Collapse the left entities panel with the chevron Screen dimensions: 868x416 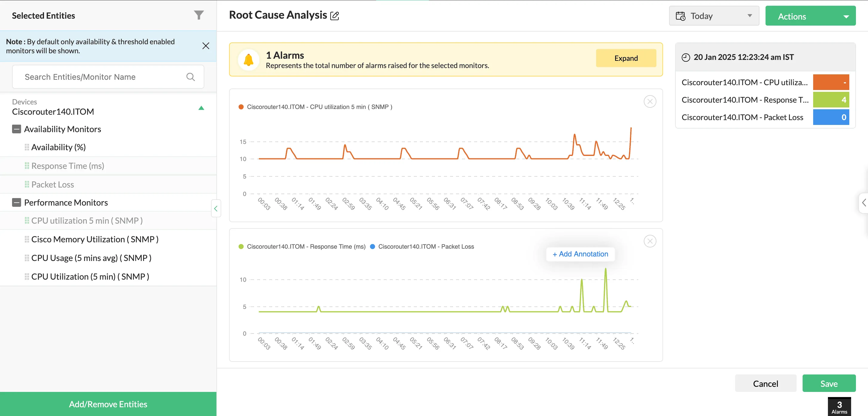click(216, 208)
